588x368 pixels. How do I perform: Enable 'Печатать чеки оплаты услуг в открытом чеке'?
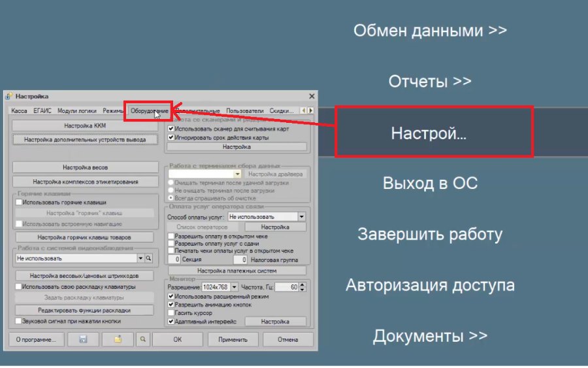[x=171, y=250]
